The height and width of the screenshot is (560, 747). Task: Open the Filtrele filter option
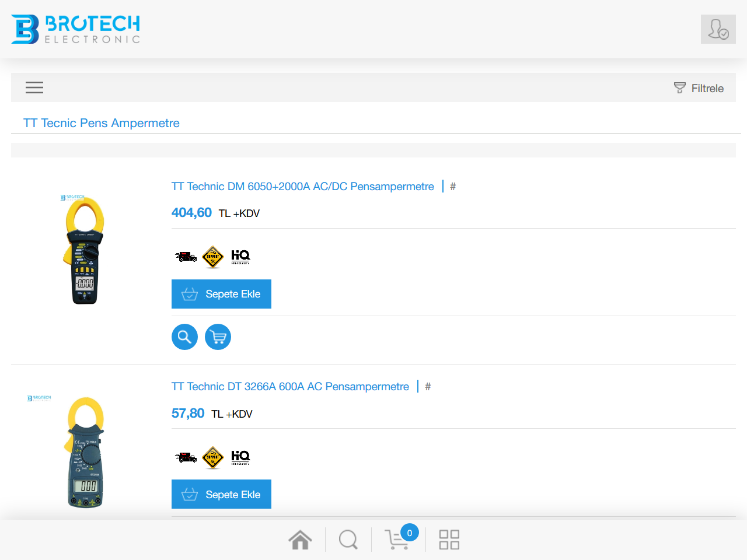click(699, 88)
